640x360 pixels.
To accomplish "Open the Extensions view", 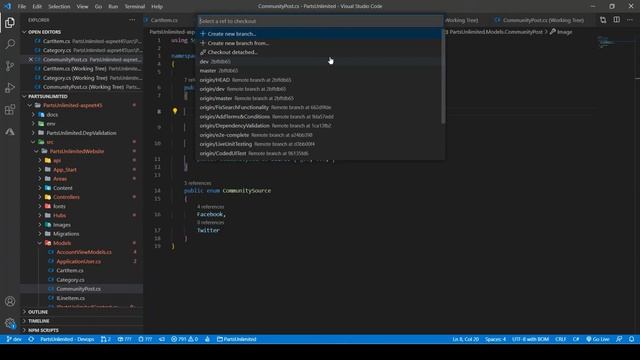I will pos(10,109).
